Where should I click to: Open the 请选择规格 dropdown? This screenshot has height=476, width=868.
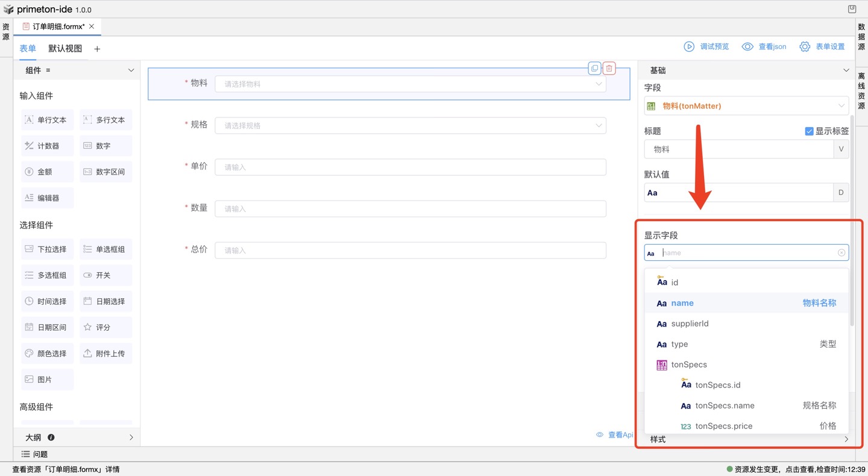click(x=410, y=126)
